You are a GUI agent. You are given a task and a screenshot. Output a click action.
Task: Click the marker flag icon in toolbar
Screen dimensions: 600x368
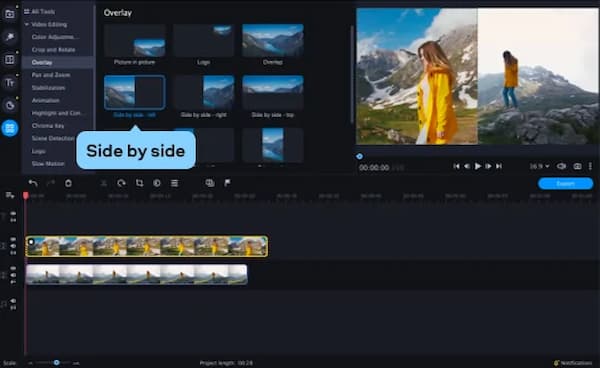[x=227, y=183]
